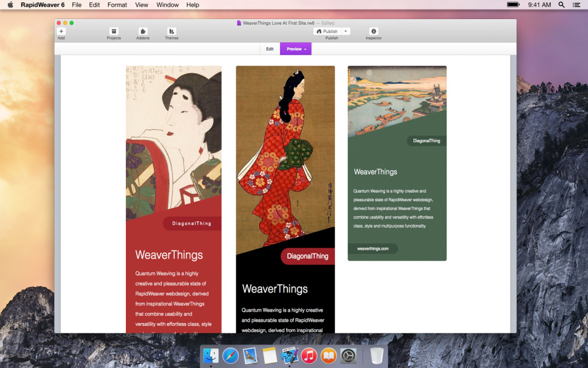Click the Spotlight search icon

pos(562,5)
